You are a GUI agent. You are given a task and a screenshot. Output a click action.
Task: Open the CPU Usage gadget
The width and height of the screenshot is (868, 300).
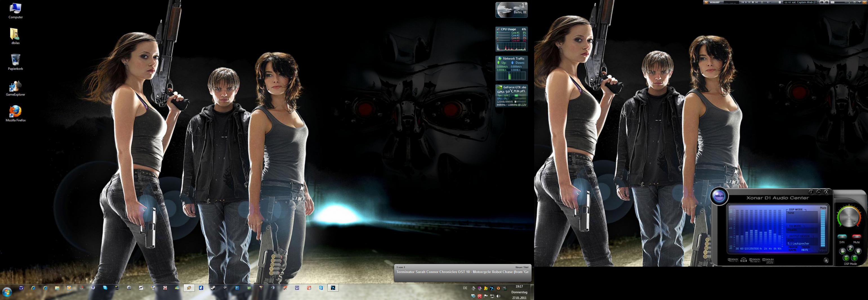coord(512,39)
